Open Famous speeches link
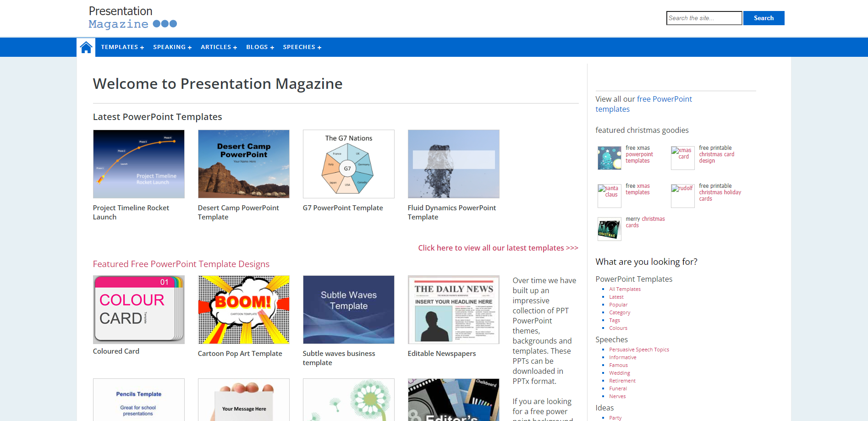Screen dimensions: 868x421 coord(618,365)
